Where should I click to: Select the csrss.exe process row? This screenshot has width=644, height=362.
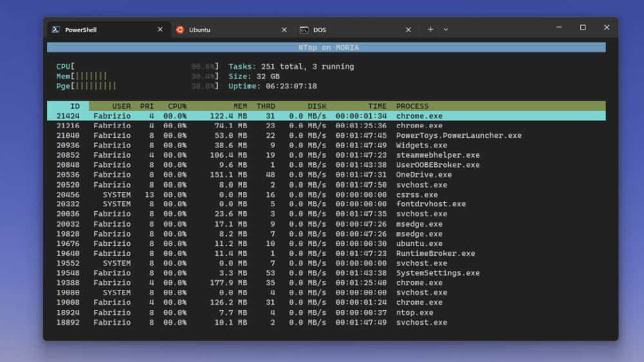point(326,195)
